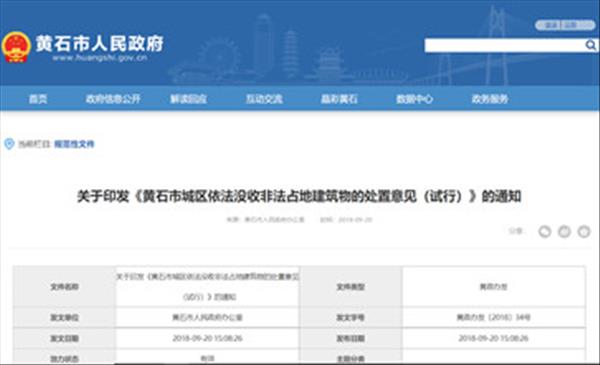Open the 晶彩黄石 menu item

click(x=339, y=99)
